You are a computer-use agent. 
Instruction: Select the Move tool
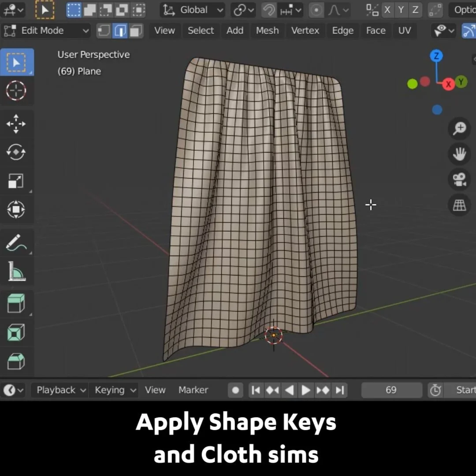click(x=17, y=123)
